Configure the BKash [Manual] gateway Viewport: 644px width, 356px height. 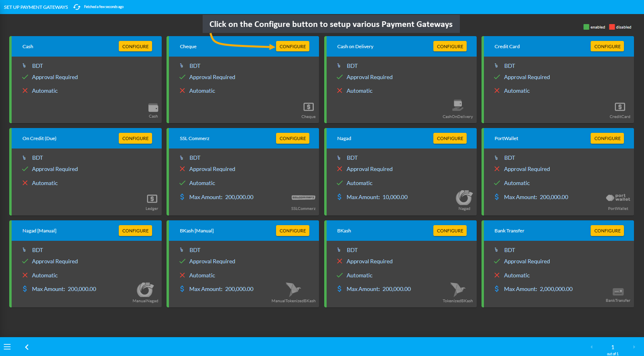click(x=293, y=231)
